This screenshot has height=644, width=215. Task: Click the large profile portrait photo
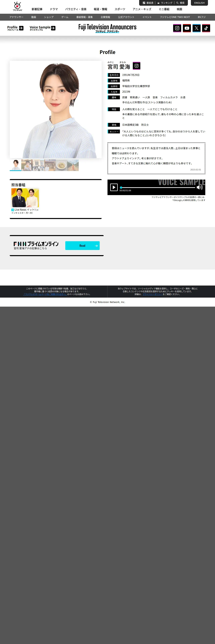(x=56, y=109)
